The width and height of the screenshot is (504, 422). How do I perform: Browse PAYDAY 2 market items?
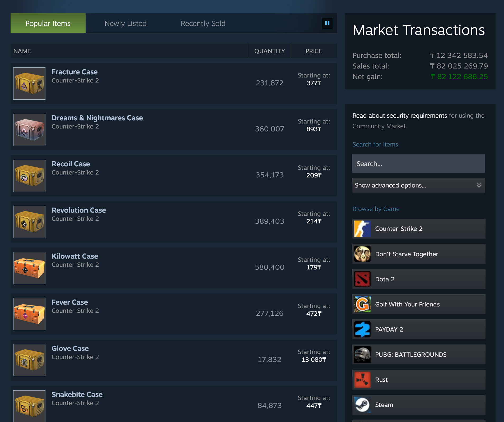(419, 329)
